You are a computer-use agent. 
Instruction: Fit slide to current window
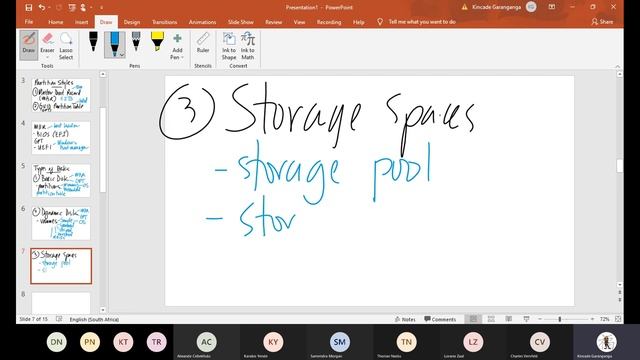pyautogui.click(x=618, y=319)
